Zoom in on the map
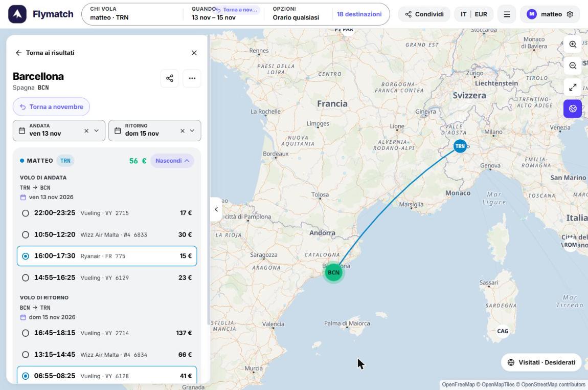The height and width of the screenshot is (390, 588). click(x=573, y=45)
